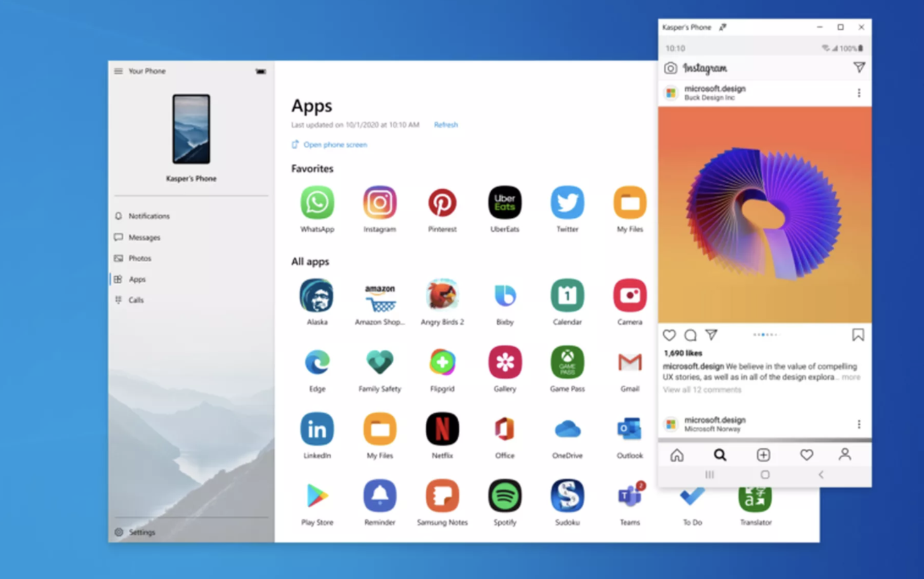Like the Instagram post with heart icon
Image resolution: width=924 pixels, height=579 pixels.
(669, 335)
